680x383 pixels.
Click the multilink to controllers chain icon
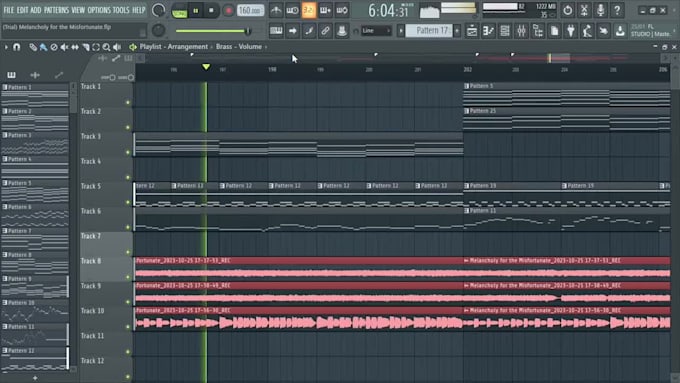click(325, 31)
